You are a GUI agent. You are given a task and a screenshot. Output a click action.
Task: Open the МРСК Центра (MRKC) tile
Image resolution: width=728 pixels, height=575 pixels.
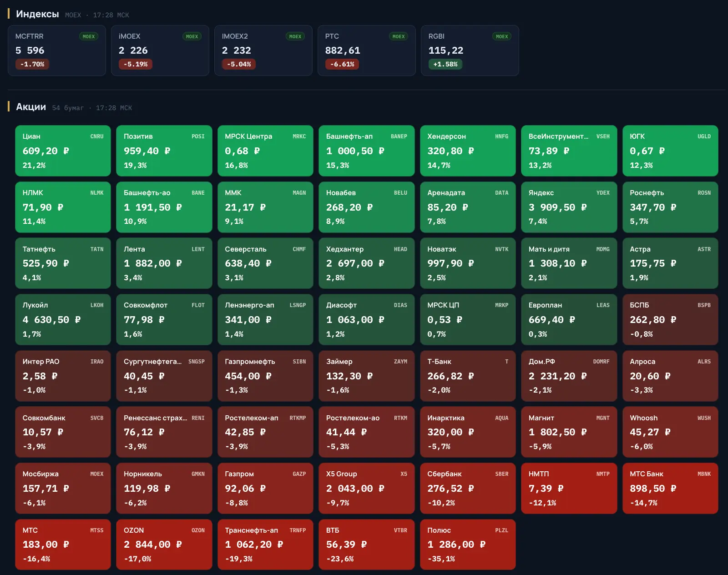(x=265, y=151)
